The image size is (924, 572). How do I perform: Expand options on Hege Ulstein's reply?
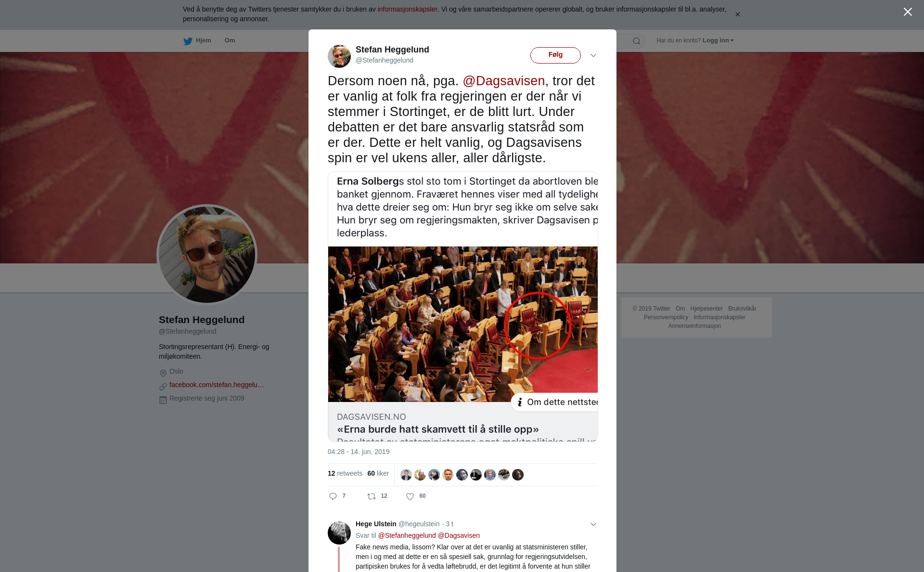coord(593,524)
